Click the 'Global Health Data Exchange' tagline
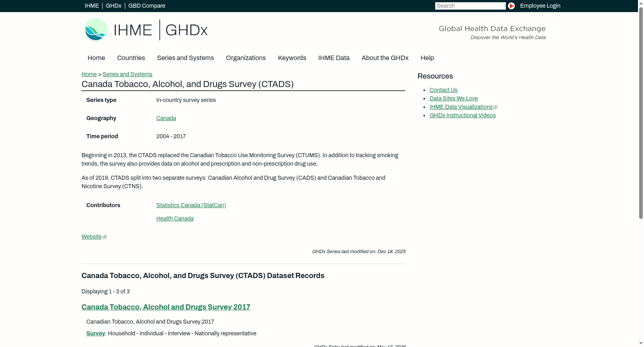The width and height of the screenshot is (644, 347). pos(492,29)
